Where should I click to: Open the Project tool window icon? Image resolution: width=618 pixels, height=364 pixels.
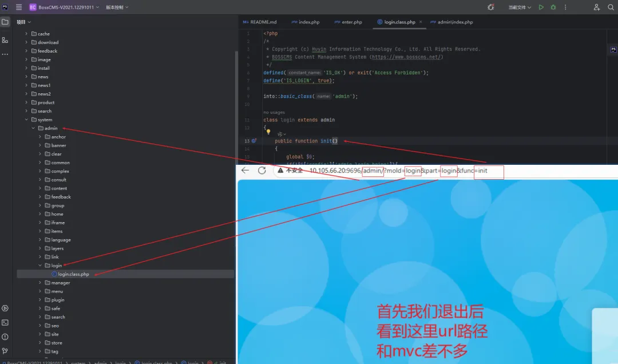(5, 22)
